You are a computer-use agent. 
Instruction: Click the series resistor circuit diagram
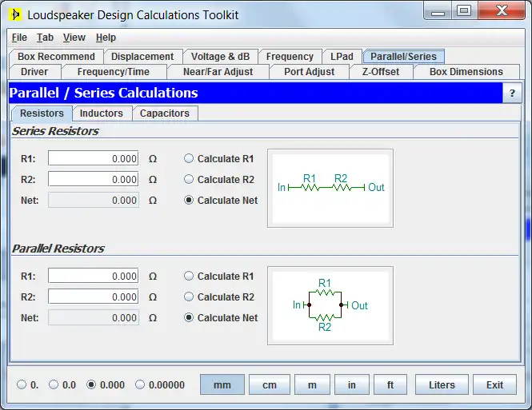[330, 187]
